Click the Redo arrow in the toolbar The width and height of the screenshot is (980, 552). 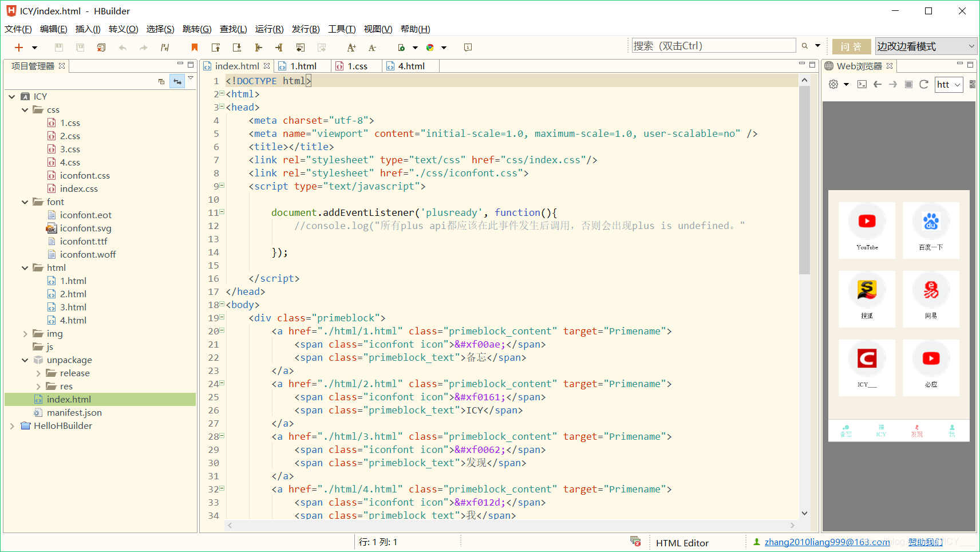click(144, 48)
